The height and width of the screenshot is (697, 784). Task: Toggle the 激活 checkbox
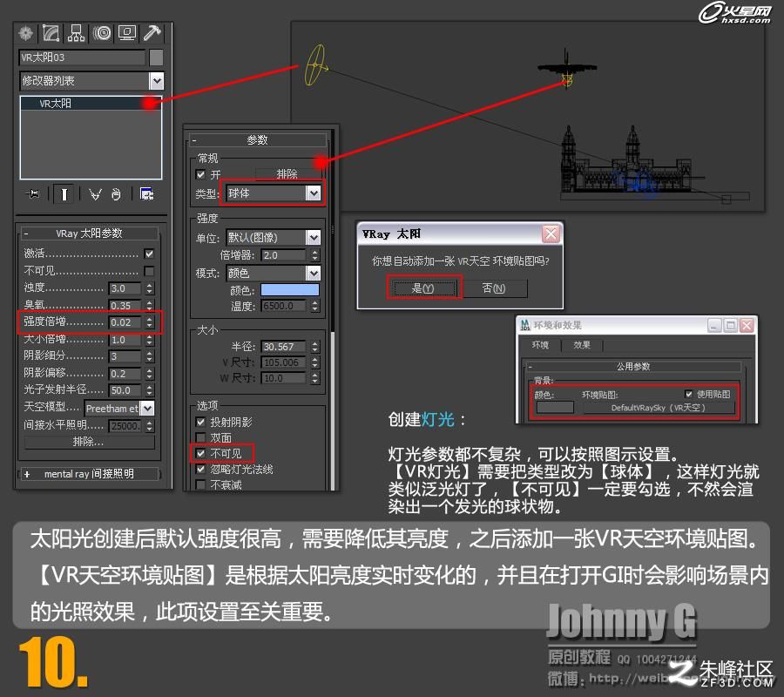pos(149,254)
